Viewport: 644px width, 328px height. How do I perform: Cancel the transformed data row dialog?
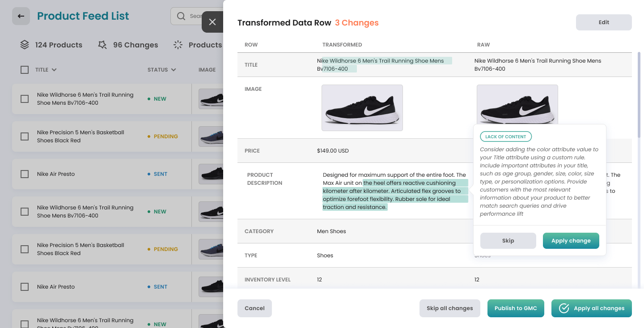pyautogui.click(x=254, y=308)
